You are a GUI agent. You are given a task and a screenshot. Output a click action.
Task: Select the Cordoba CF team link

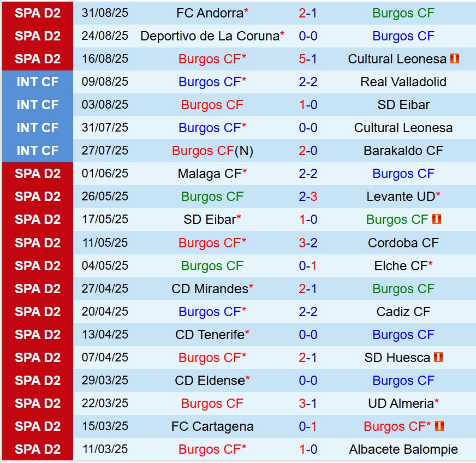[403, 242]
